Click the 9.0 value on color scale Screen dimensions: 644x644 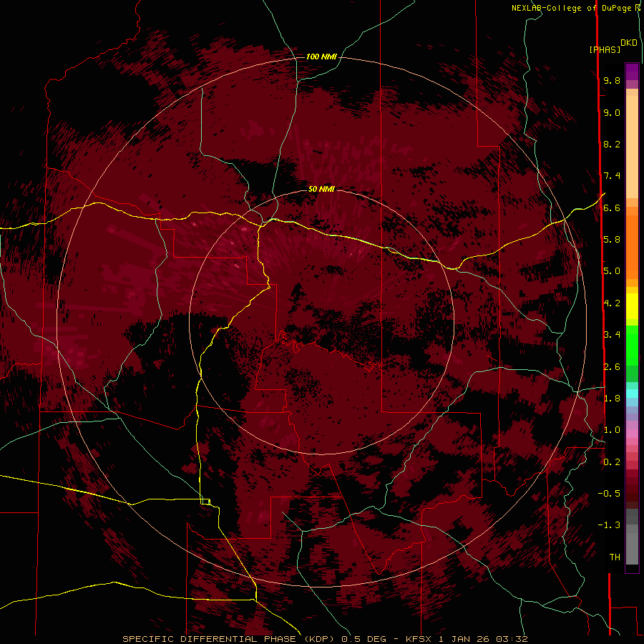[x=612, y=112]
